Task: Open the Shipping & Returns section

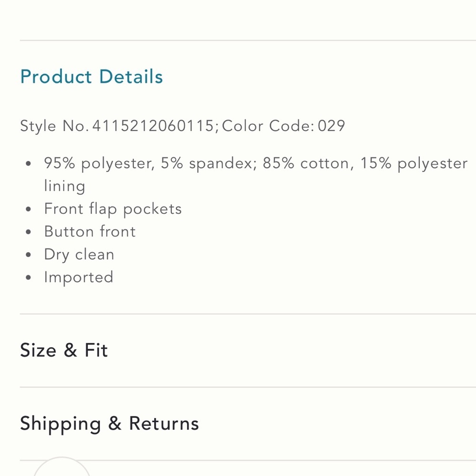Action: [x=109, y=424]
